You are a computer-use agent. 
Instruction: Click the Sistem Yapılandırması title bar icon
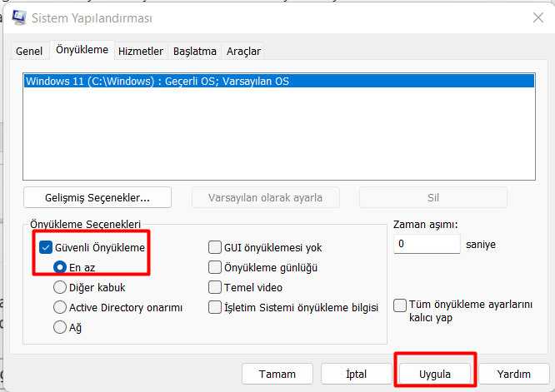coord(19,17)
